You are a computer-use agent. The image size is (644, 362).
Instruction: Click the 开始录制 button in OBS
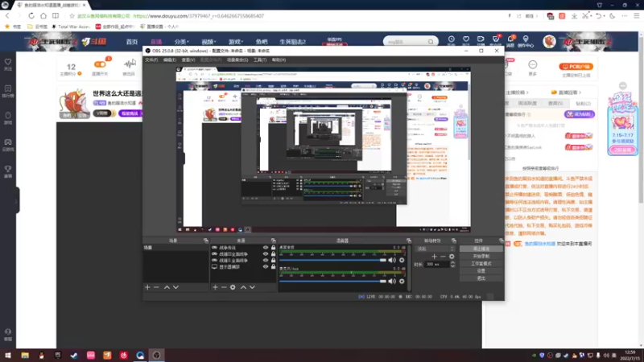[x=481, y=256]
